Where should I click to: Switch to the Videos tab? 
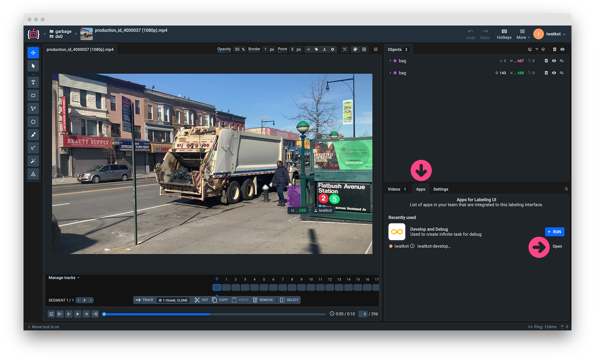point(394,189)
